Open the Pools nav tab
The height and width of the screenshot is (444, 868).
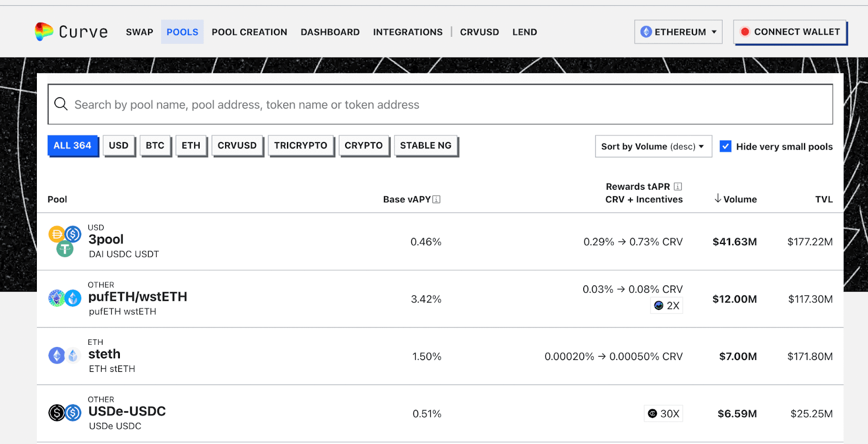pyautogui.click(x=182, y=32)
